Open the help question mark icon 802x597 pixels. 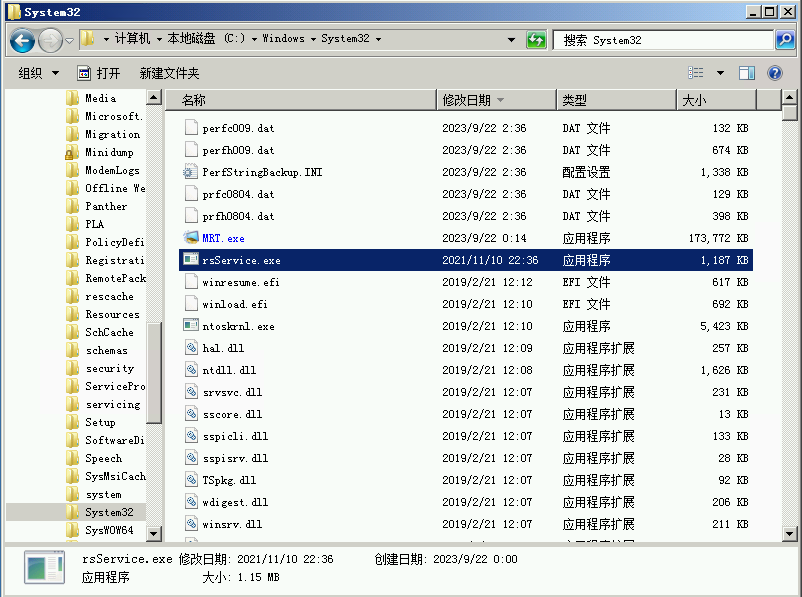click(x=774, y=73)
